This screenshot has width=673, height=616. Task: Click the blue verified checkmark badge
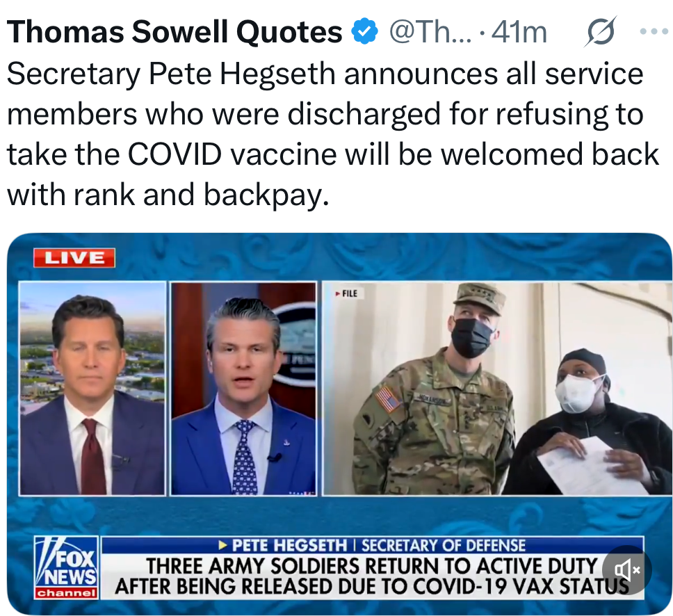click(364, 31)
